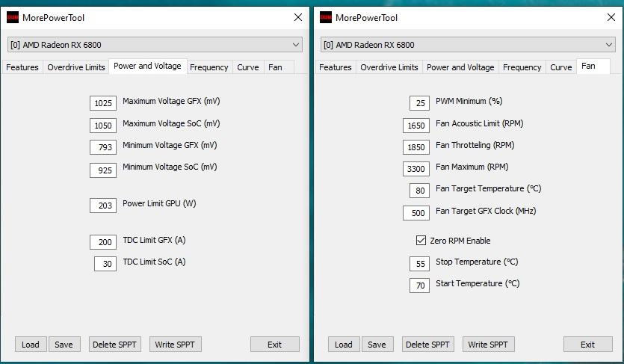Click Save button in the right window

tap(377, 345)
